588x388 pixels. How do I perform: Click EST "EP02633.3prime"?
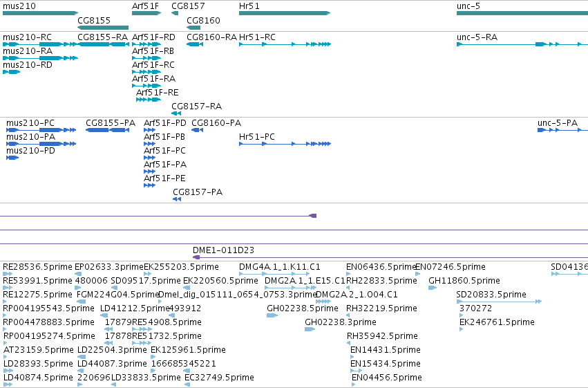(x=109, y=267)
